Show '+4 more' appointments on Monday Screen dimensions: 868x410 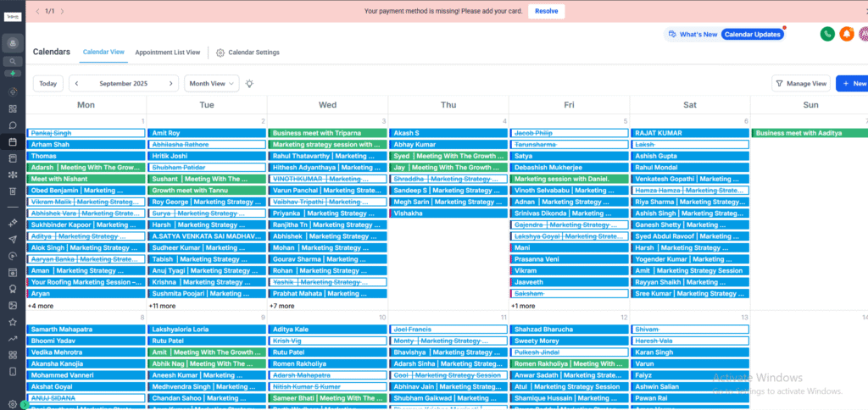click(41, 306)
